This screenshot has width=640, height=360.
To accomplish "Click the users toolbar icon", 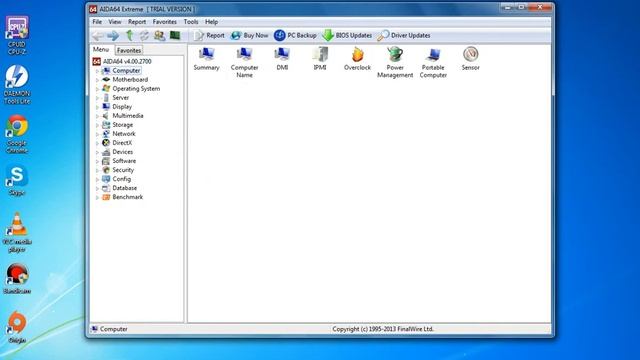I will click(160, 36).
